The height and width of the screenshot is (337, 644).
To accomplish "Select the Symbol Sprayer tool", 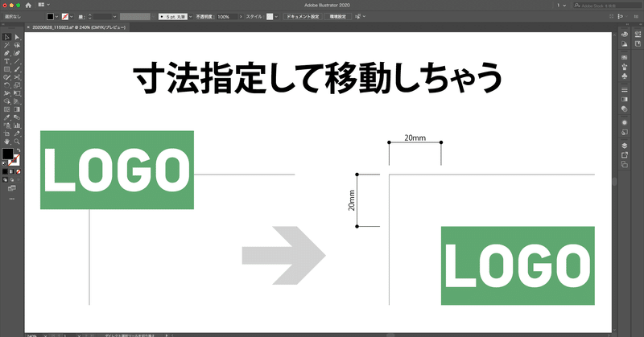I will 6,125.
